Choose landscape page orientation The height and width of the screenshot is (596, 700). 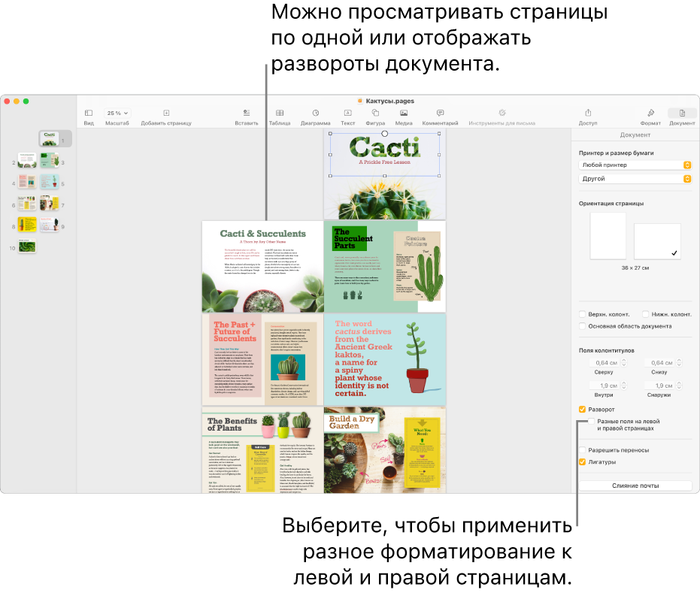tap(657, 241)
